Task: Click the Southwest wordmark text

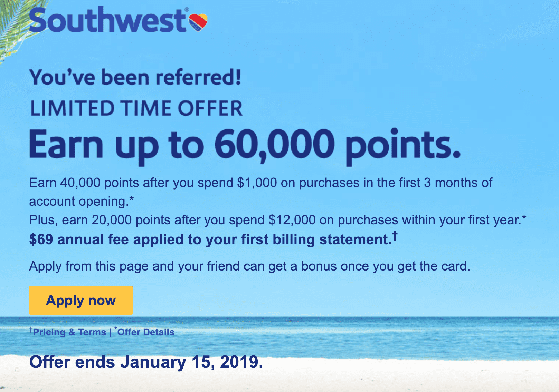Action: pyautogui.click(x=107, y=21)
